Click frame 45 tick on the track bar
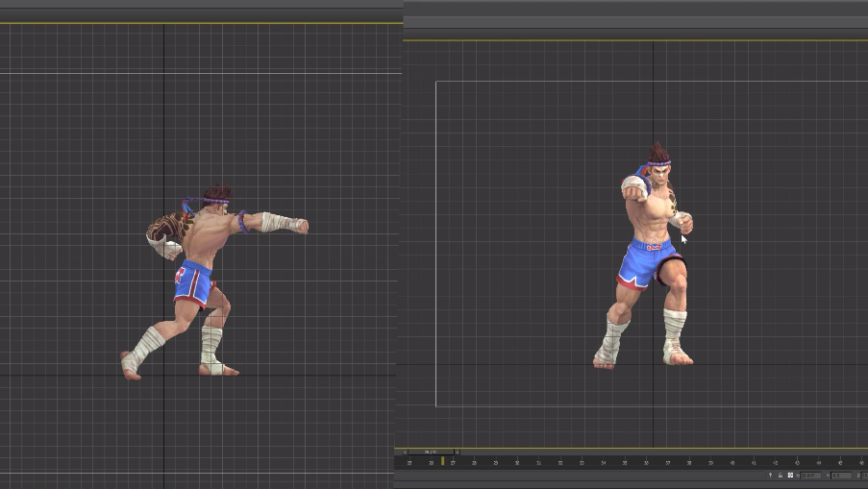This screenshot has width=868, height=489. click(840, 461)
